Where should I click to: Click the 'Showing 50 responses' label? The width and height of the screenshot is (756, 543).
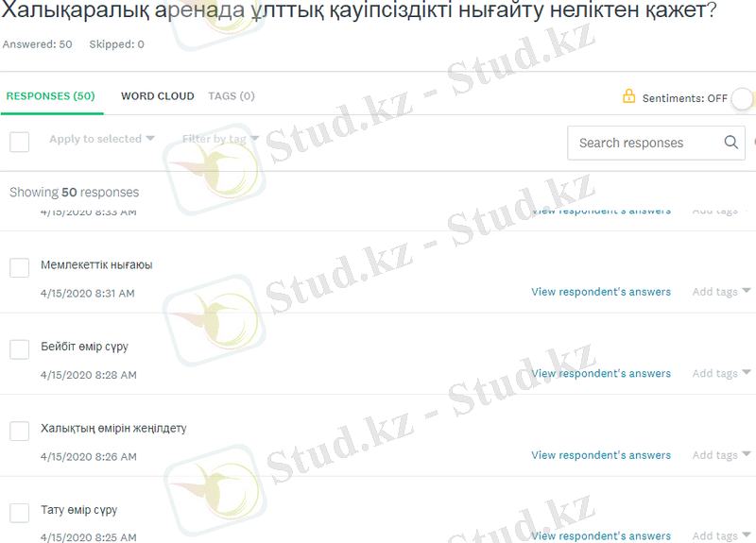coord(75,193)
